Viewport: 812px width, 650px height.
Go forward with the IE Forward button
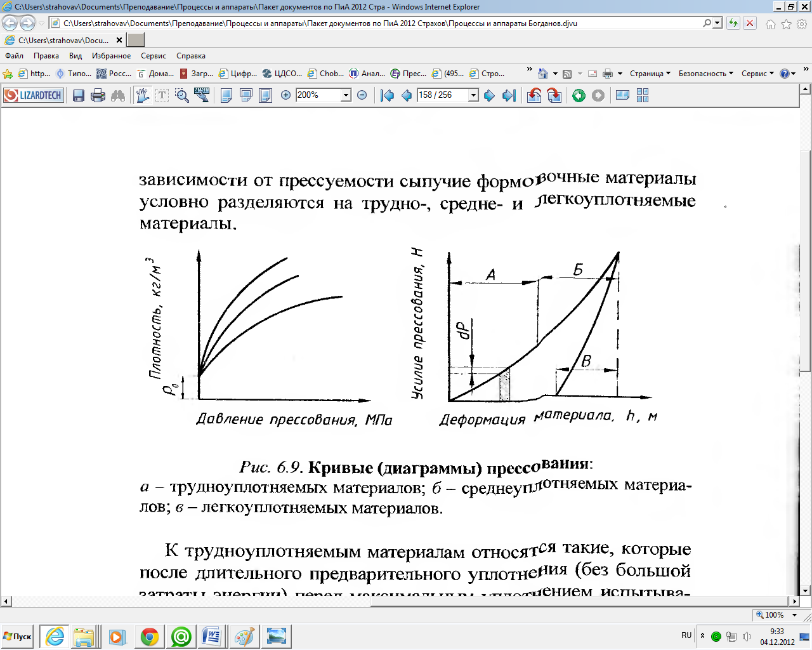coord(27,23)
